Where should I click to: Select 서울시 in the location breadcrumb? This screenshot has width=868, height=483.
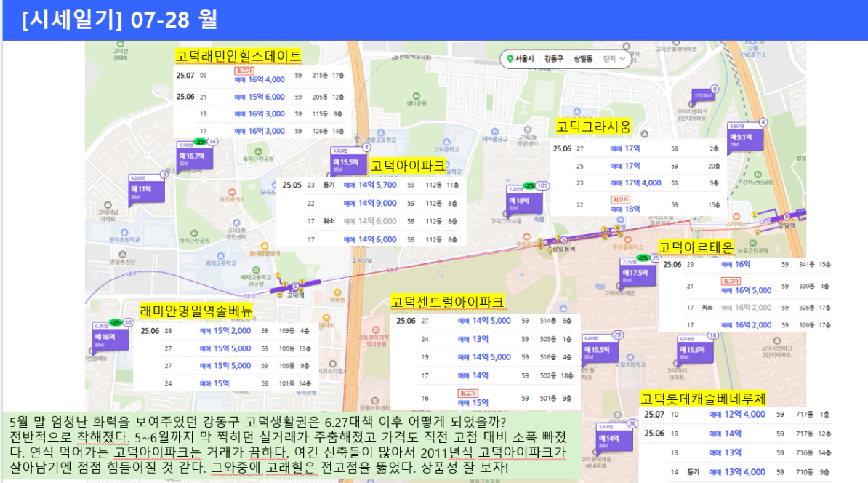pos(524,59)
